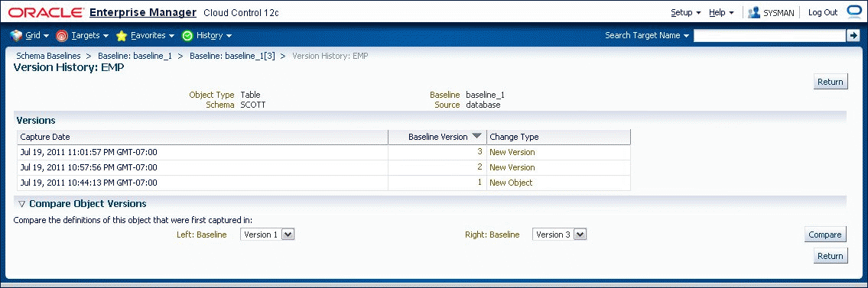The width and height of the screenshot is (868, 288).
Task: Click the New Version link for version 2
Action: point(512,167)
